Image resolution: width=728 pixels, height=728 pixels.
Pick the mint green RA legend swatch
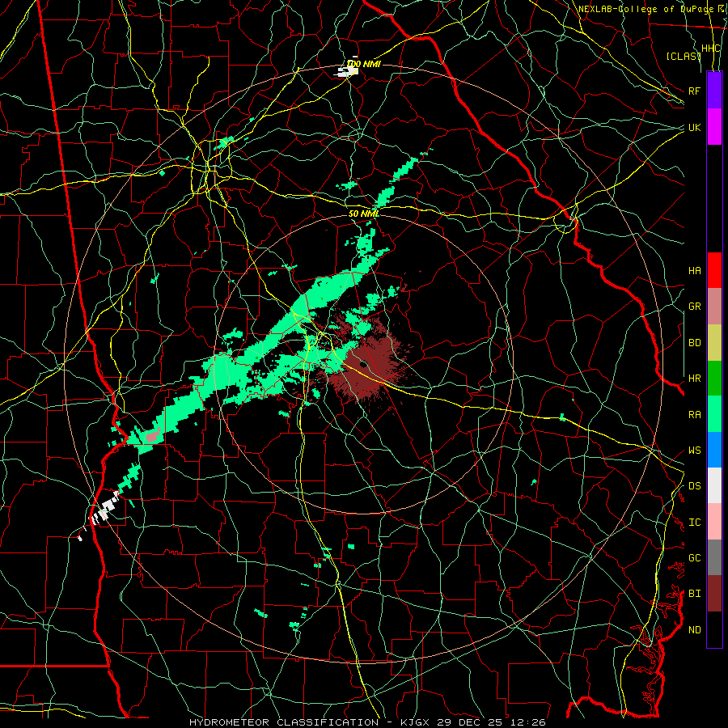(x=714, y=414)
